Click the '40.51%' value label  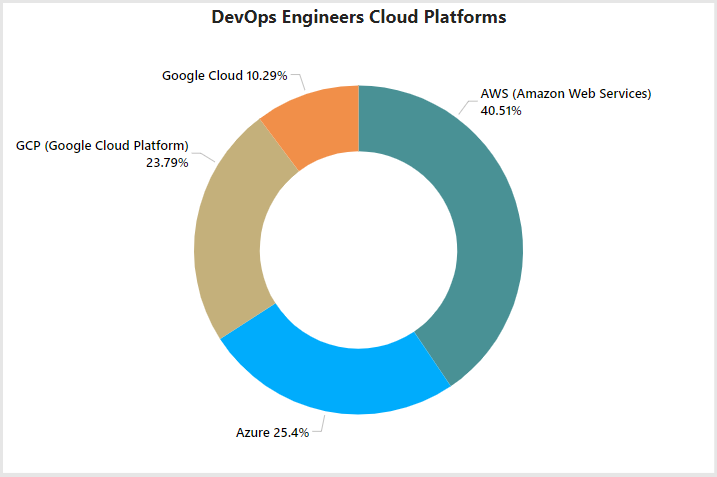click(501, 111)
